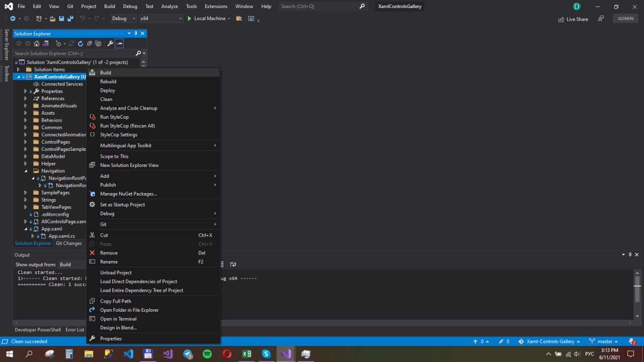Collapse the Navigation folder
644x362 pixels.
click(26, 171)
